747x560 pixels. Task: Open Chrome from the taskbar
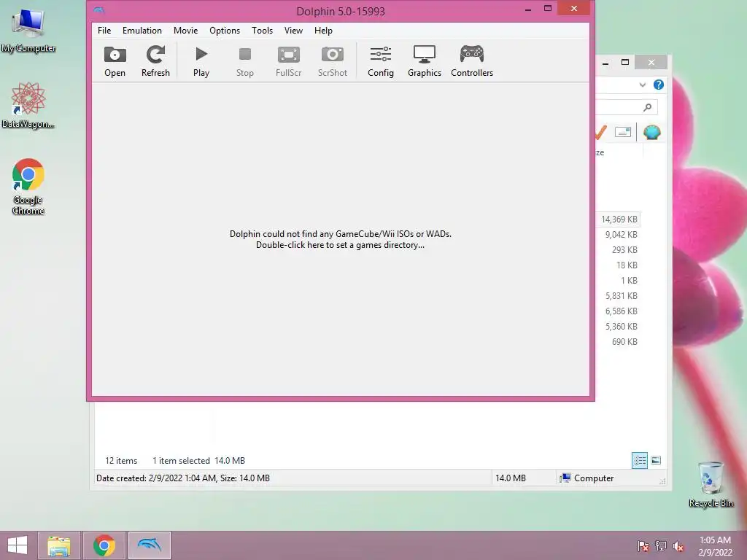[104, 545]
